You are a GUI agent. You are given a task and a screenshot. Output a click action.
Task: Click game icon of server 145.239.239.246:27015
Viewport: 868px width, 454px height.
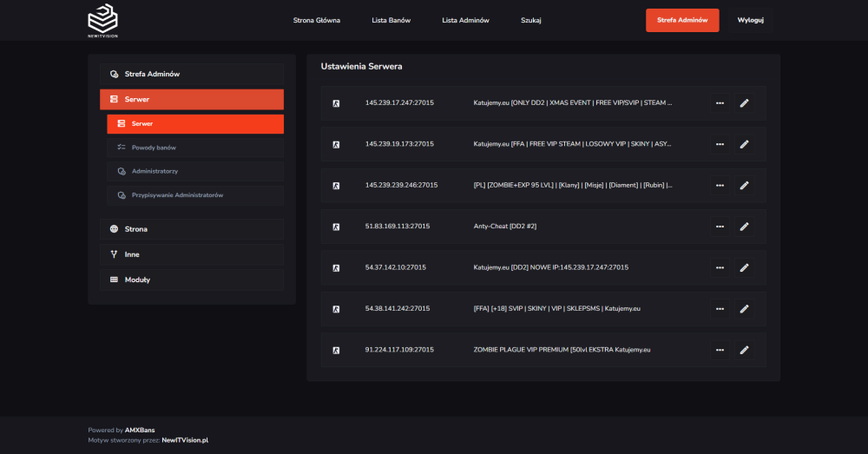coord(336,186)
